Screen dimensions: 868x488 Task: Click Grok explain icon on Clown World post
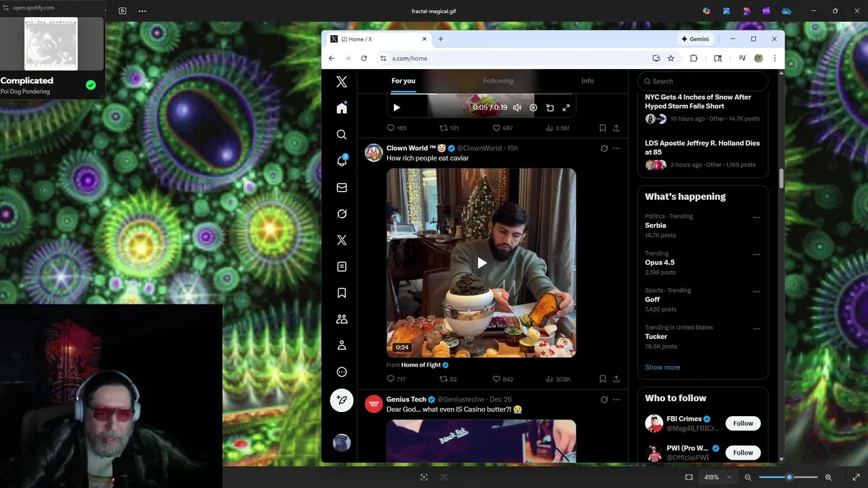point(604,148)
